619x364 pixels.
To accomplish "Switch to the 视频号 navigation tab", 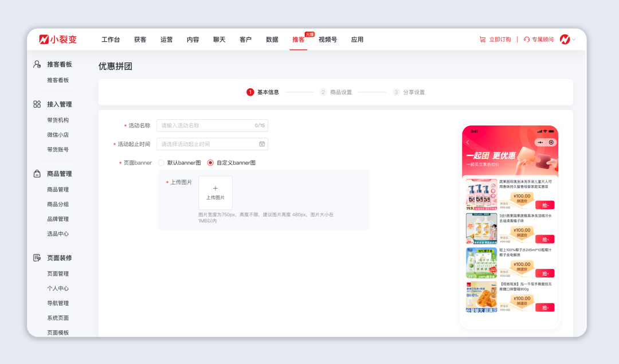I will point(327,40).
